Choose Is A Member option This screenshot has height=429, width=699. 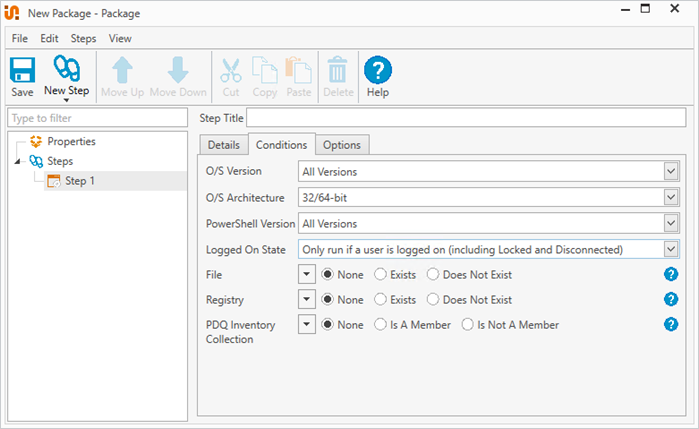tap(380, 324)
